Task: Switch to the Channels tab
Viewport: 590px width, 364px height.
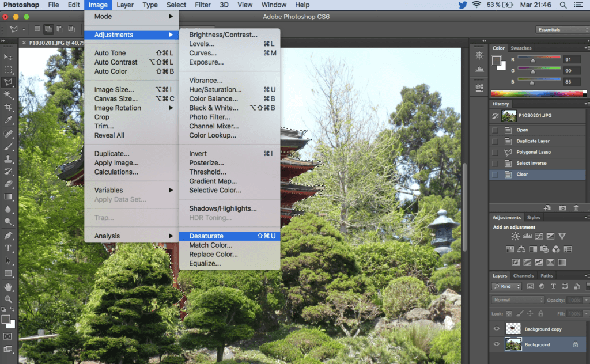Action: pyautogui.click(x=523, y=276)
